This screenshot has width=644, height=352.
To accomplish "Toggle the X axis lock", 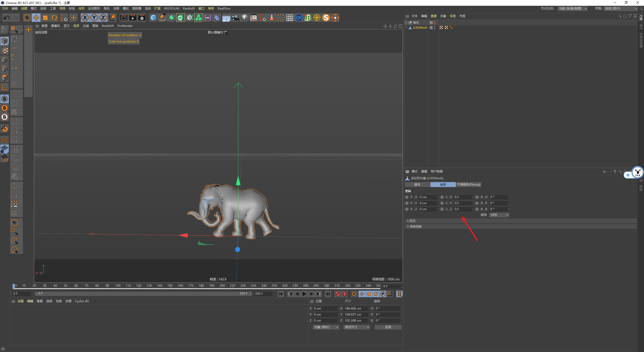I will tap(85, 18).
